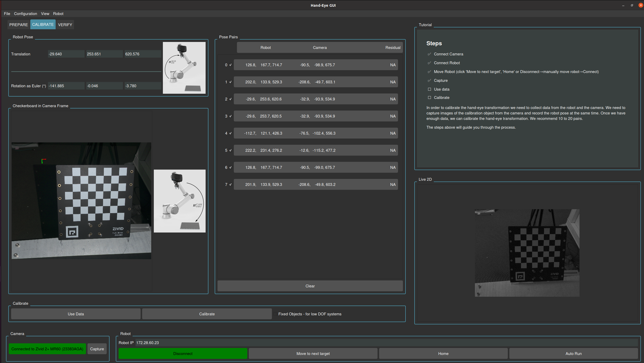Switch to the VERIFY tab
The image size is (644, 363).
tap(65, 25)
